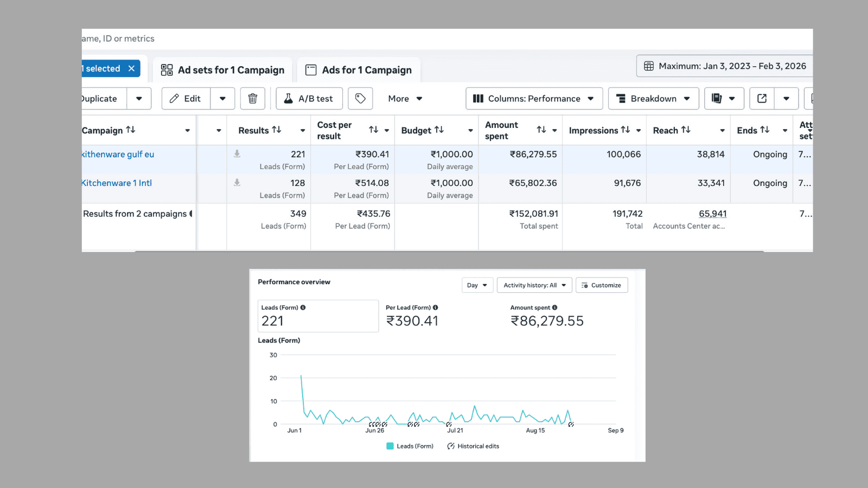Open the Breakdown dropdown
868x488 pixels.
point(654,99)
